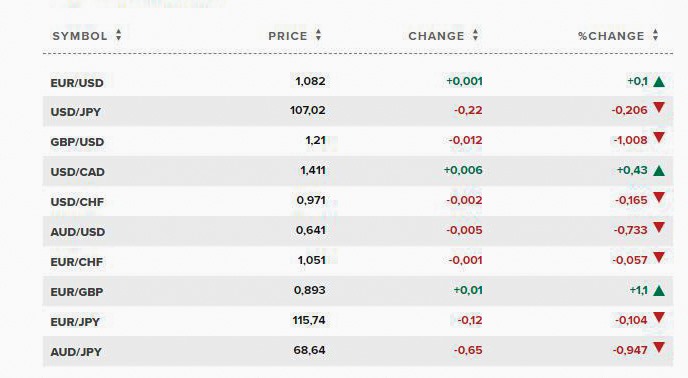Click the green up triangle in USD/CAD row

coord(659,171)
